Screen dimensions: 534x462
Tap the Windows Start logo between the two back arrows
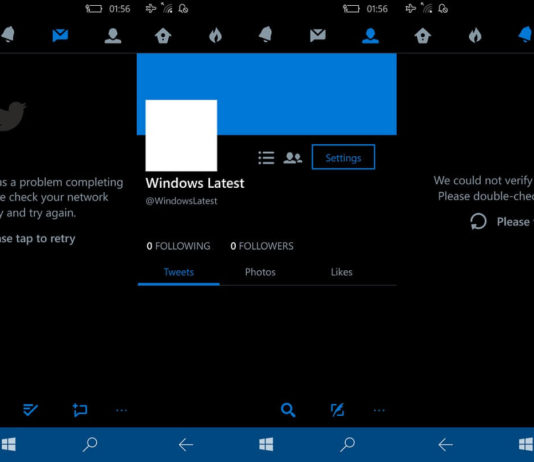point(266,444)
